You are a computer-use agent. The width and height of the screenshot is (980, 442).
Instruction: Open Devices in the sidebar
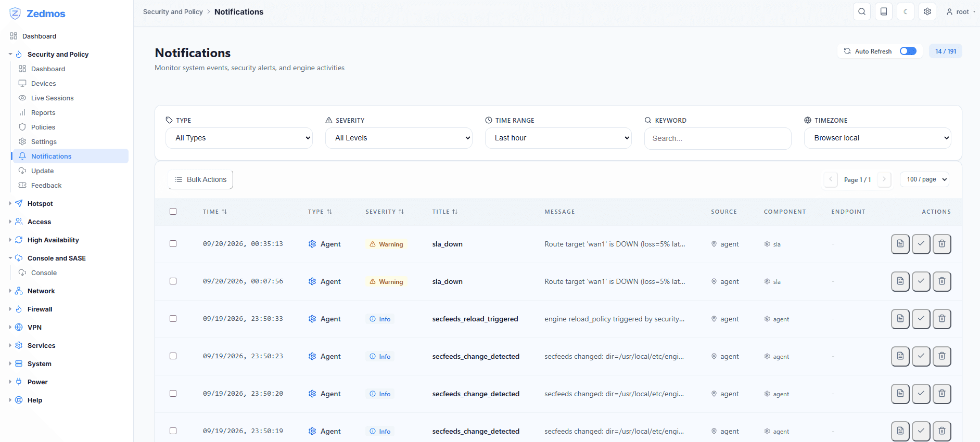point(43,83)
